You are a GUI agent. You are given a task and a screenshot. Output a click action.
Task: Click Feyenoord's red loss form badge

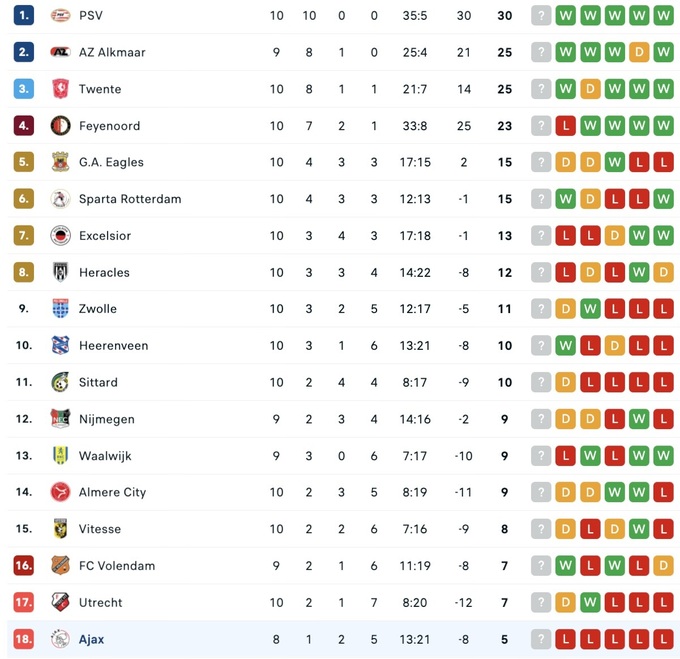pyautogui.click(x=566, y=126)
